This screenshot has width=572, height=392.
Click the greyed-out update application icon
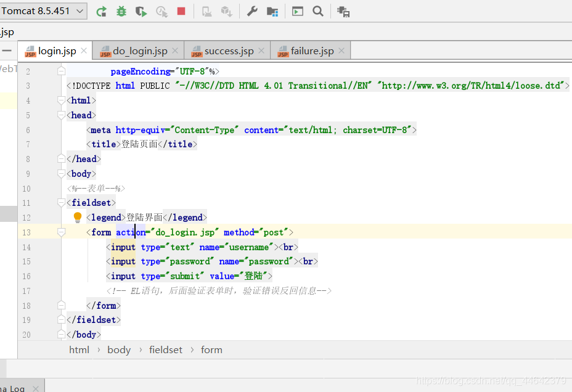click(x=207, y=12)
